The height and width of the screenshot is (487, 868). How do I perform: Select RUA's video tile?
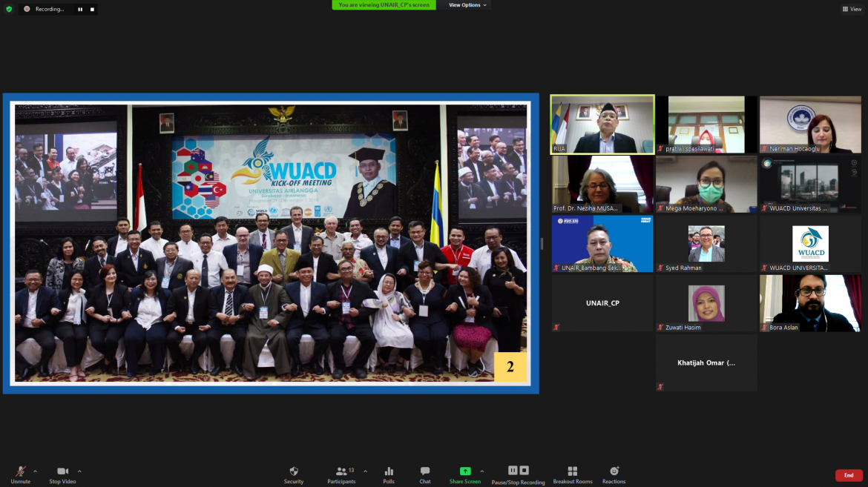(x=602, y=125)
